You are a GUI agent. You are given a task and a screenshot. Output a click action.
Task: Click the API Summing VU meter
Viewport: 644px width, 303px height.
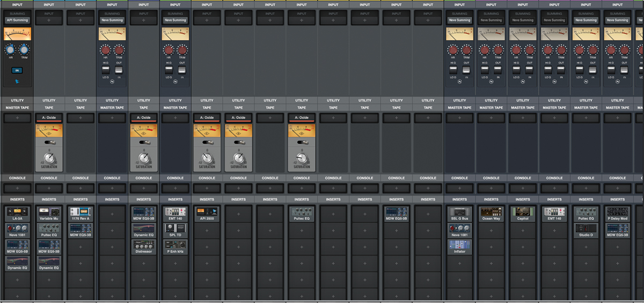click(x=17, y=34)
